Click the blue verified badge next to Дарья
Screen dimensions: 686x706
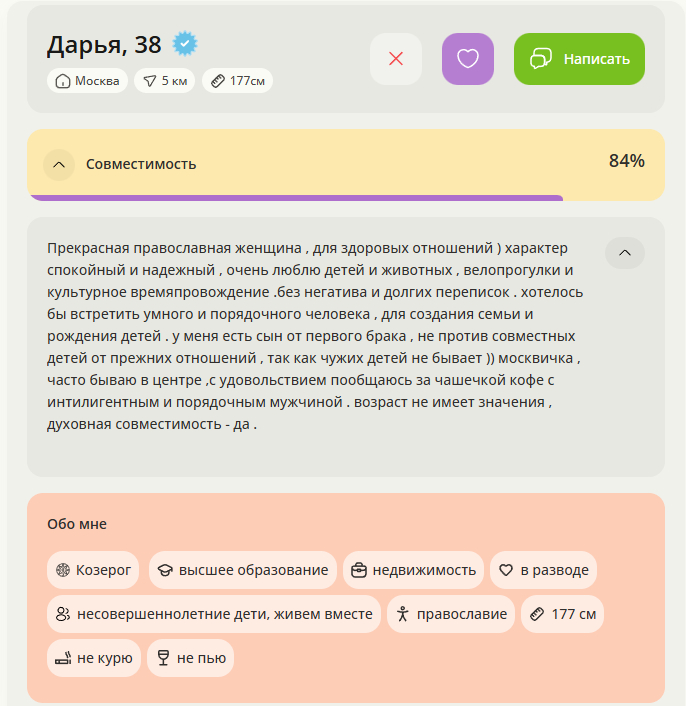[185, 44]
